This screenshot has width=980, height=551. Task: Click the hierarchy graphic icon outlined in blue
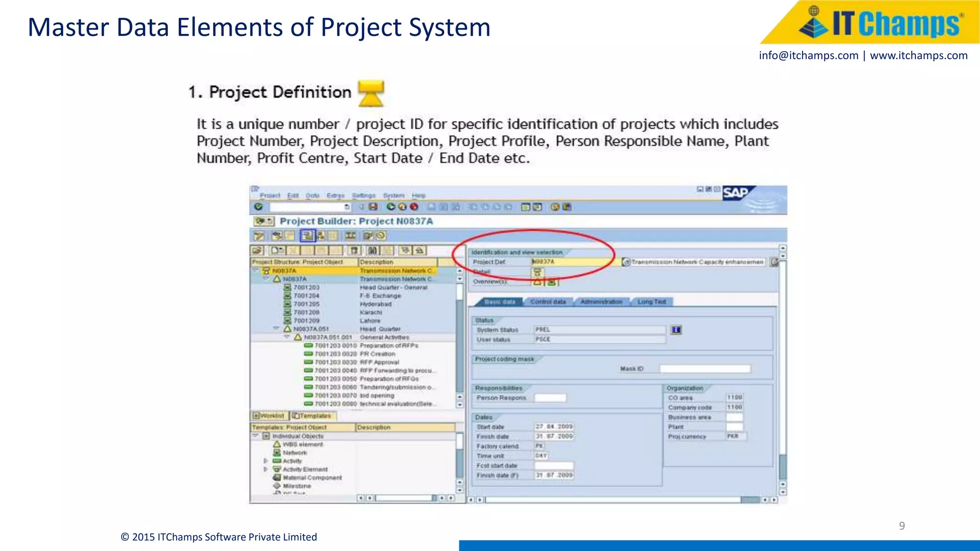[x=307, y=236]
